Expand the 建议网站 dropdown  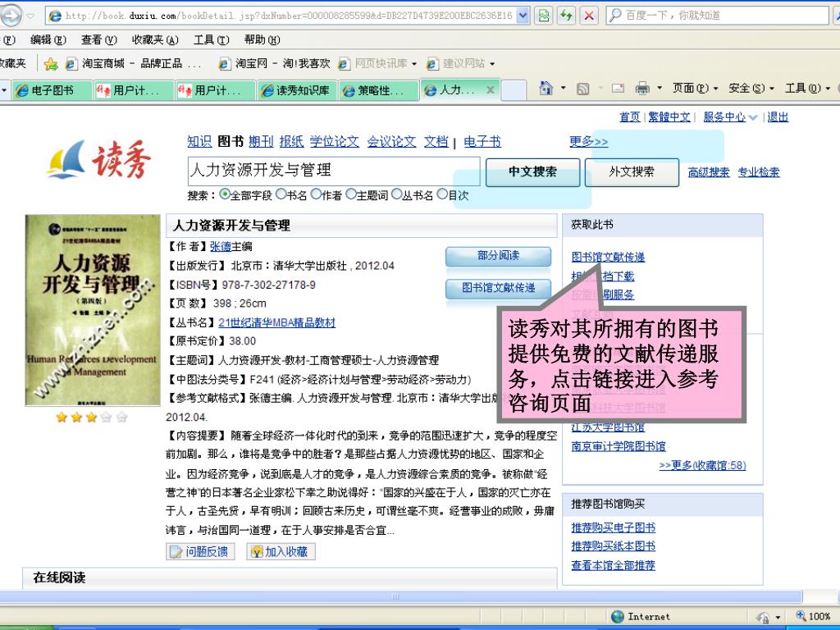pyautogui.click(x=492, y=64)
